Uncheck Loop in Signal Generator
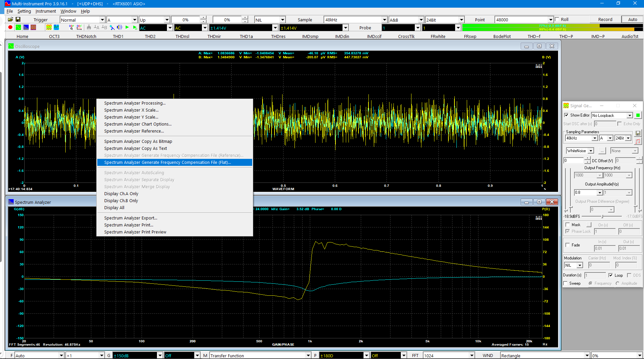Viewport: 644px width, 359px height. tap(610, 275)
